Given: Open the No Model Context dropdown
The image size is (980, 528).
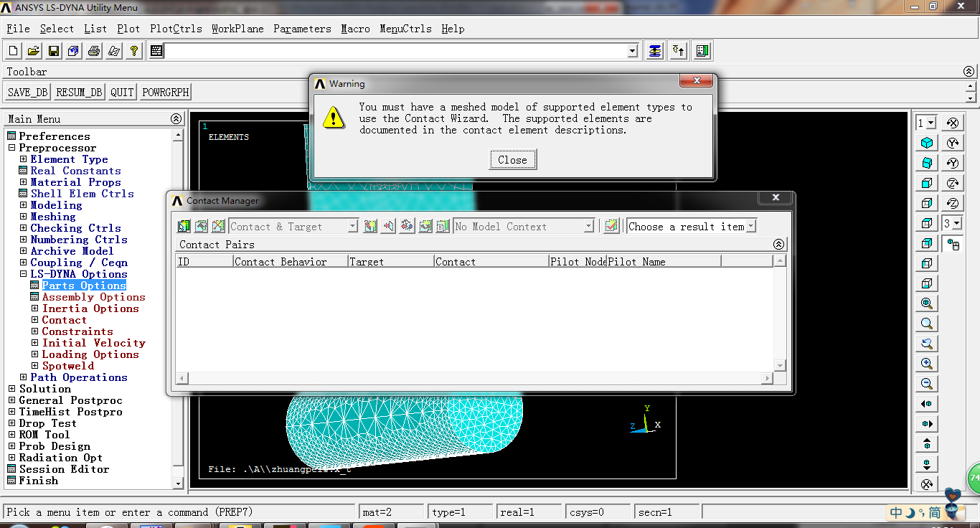Looking at the screenshot, I should 589,227.
